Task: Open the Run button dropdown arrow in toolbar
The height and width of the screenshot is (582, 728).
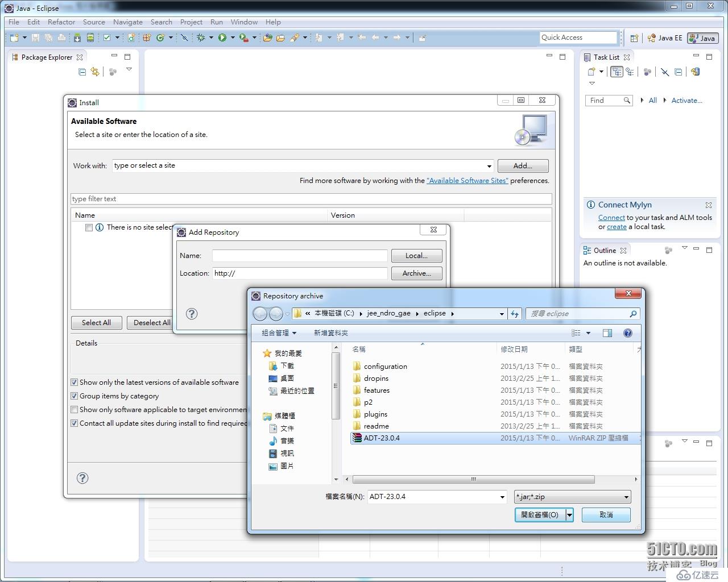Action: click(x=233, y=38)
